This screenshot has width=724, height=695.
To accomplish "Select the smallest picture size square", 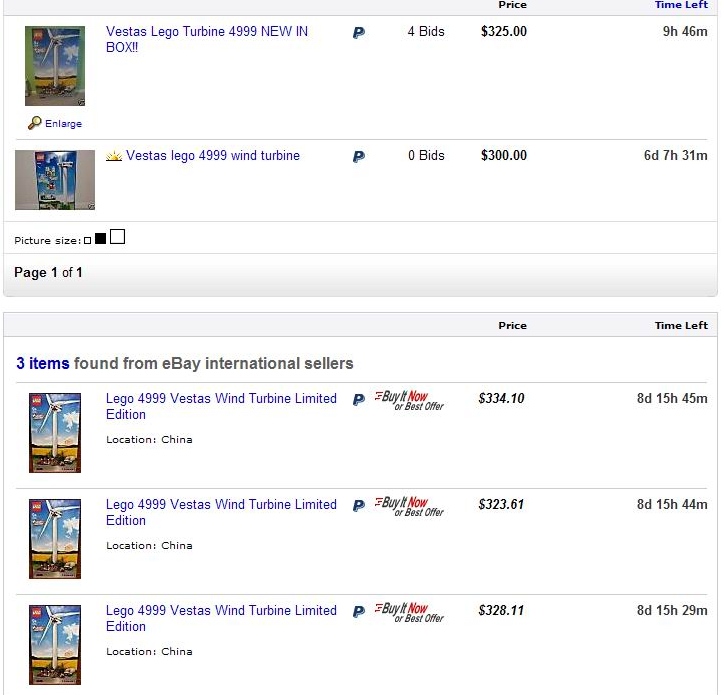I will tap(88, 241).
